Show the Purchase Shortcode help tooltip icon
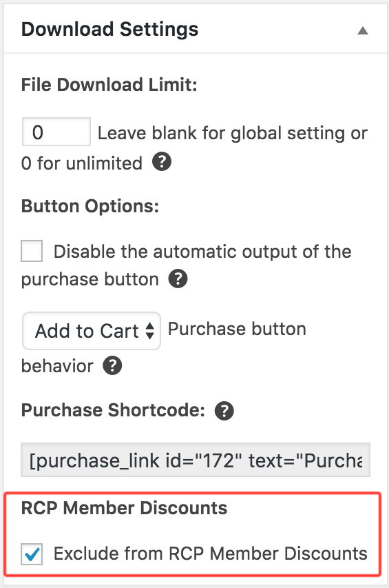 click(x=224, y=411)
